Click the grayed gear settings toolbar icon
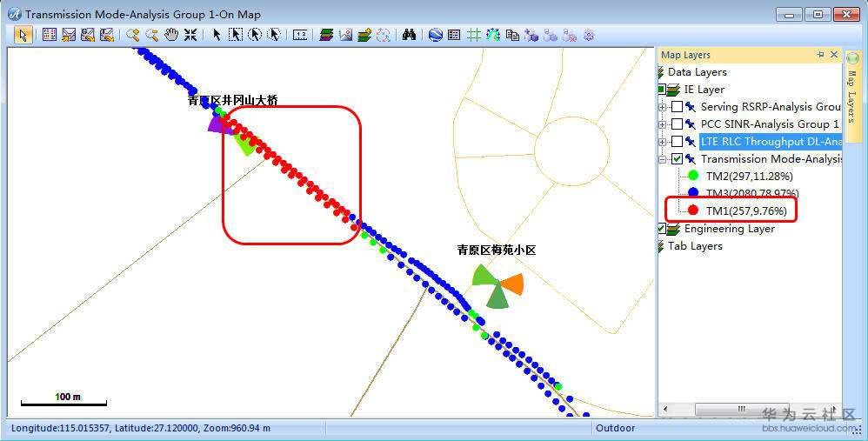The height and width of the screenshot is (441, 868). pyautogui.click(x=589, y=35)
